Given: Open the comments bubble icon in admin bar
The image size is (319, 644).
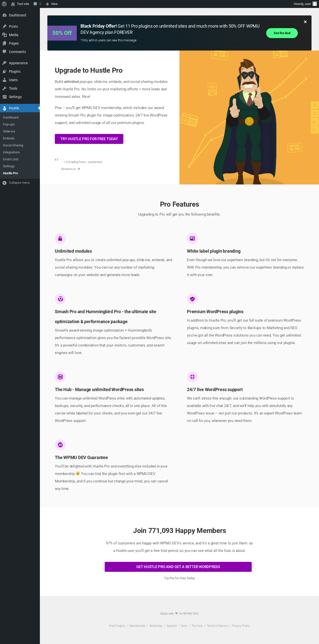Looking at the screenshot, I should point(35,4).
